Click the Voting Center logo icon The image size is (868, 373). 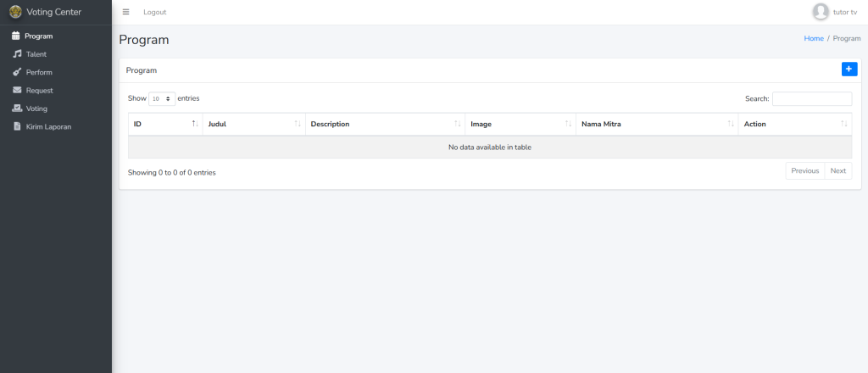coord(15,12)
